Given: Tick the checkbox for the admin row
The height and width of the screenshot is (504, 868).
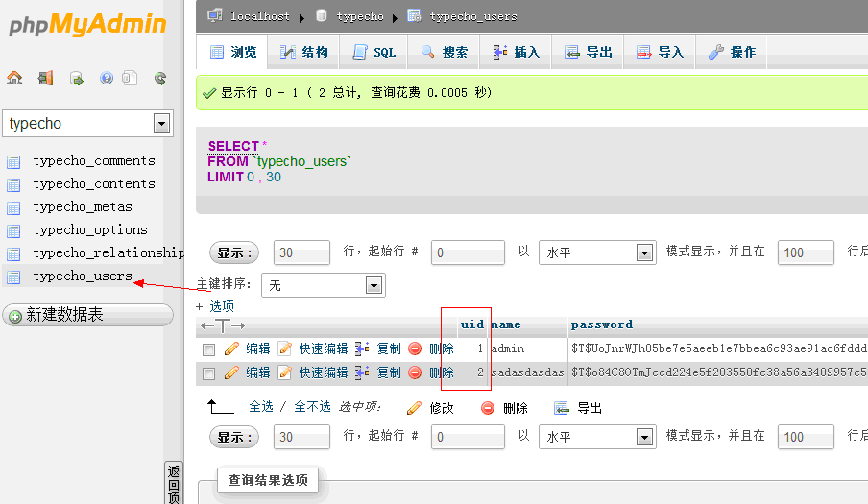Looking at the screenshot, I should pyautogui.click(x=208, y=349).
